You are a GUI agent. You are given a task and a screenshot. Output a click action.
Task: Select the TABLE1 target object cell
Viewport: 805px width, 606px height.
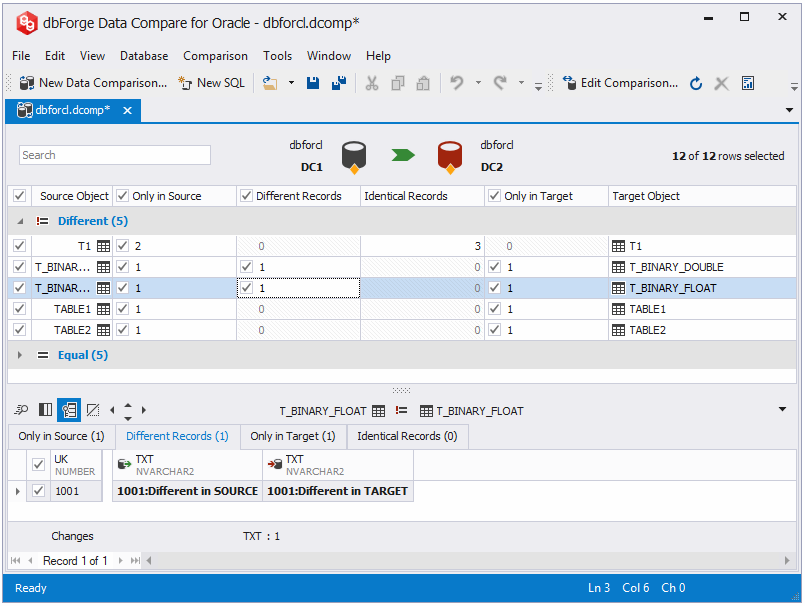pyautogui.click(x=702, y=309)
